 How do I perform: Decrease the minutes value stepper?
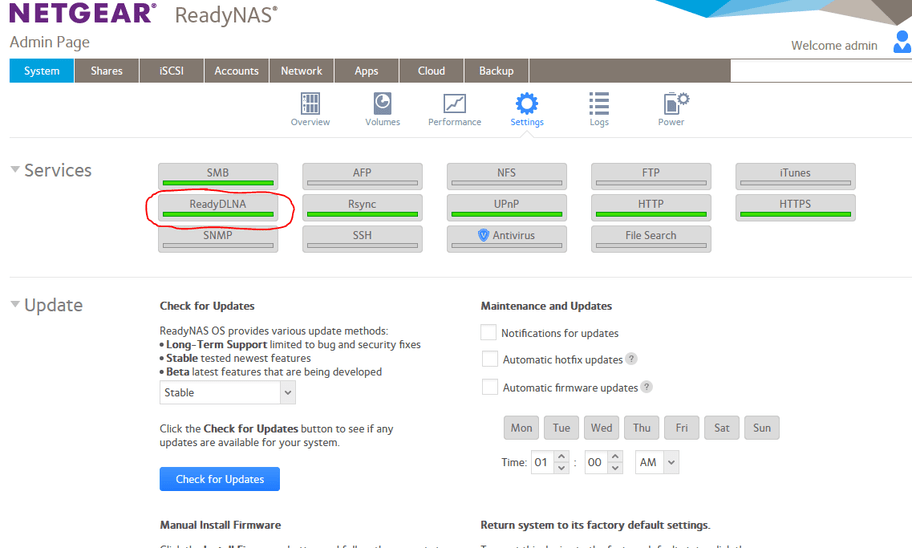tap(615, 468)
